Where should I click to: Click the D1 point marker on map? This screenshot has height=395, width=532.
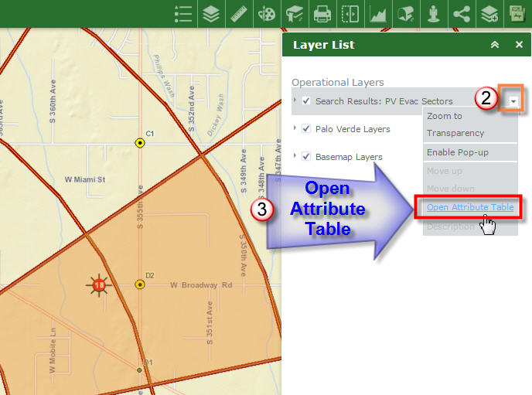tap(139, 370)
